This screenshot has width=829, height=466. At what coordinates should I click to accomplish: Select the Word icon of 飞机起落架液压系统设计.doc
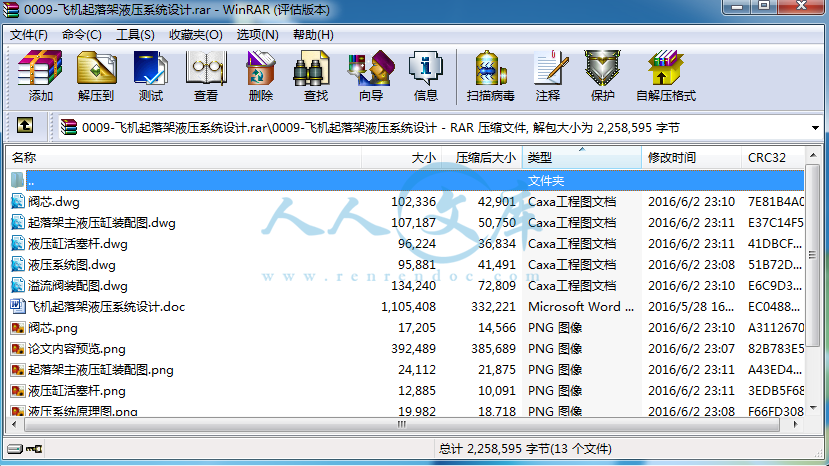(18, 307)
